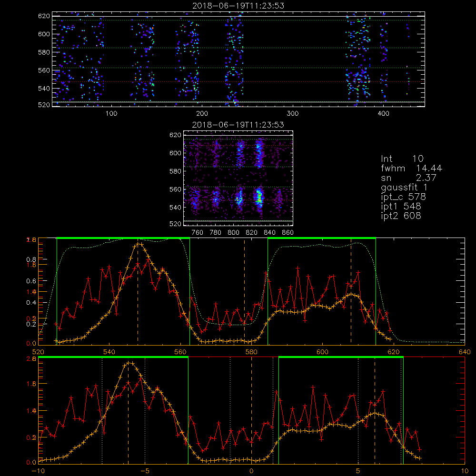Select the 'ipt1 548' readout line

[x=401, y=207]
